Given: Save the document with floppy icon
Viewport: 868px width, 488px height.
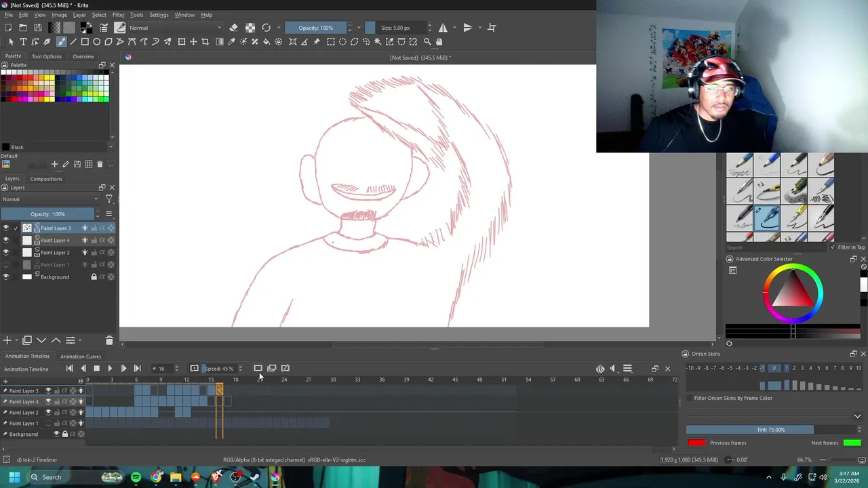Looking at the screenshot, I should coord(38,28).
